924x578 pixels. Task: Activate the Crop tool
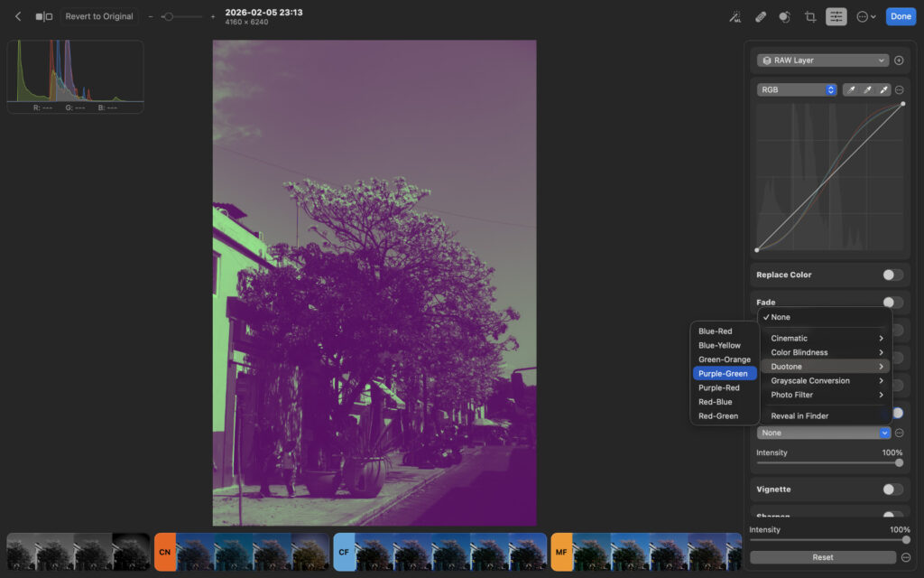[x=810, y=15]
